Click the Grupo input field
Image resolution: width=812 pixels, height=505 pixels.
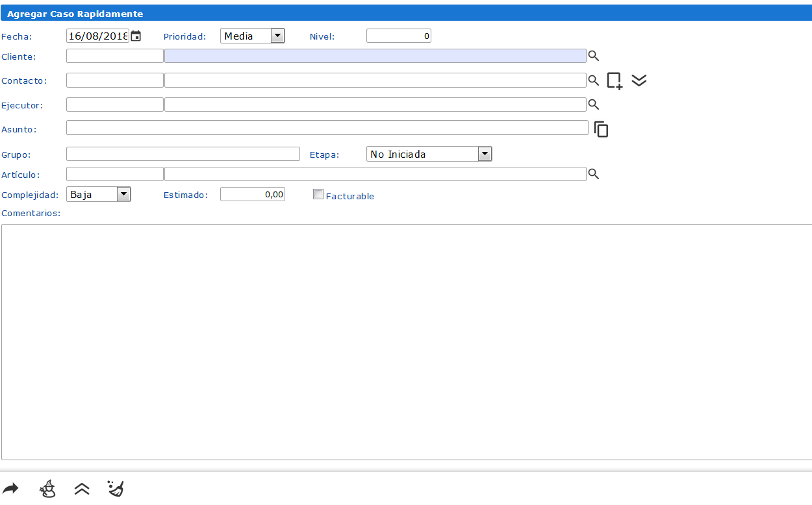[183, 154]
